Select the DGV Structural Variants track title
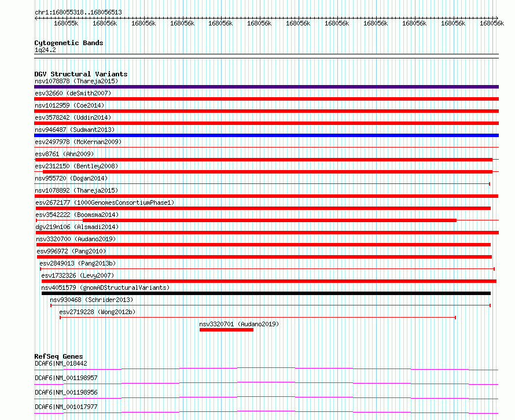This screenshot has height=420, width=515. coord(81,74)
